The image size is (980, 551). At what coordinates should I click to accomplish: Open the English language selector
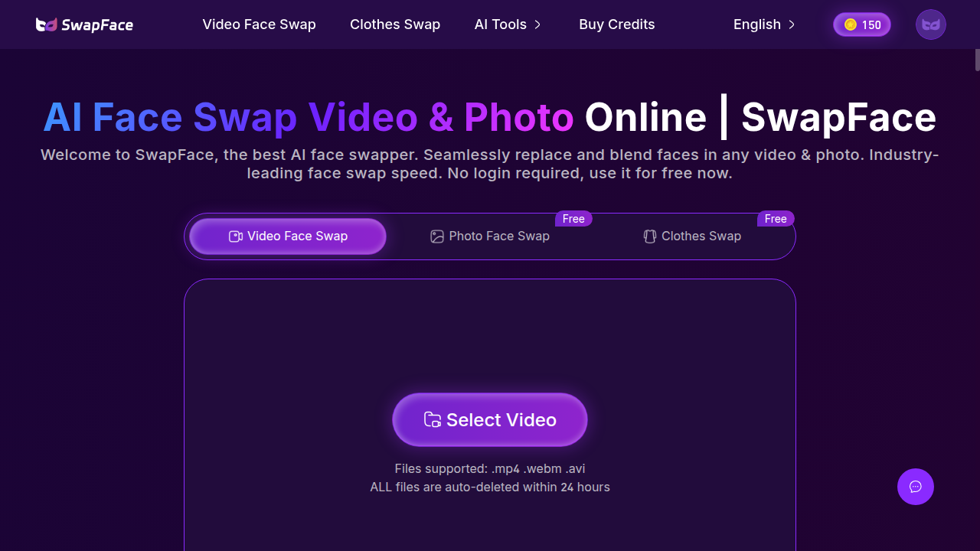pyautogui.click(x=756, y=24)
